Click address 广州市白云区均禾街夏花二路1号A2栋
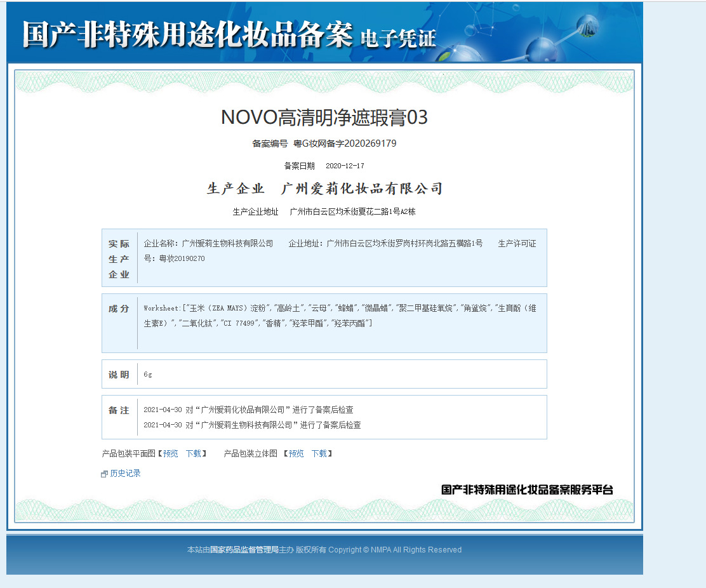The height and width of the screenshot is (588, 706). pyautogui.click(x=352, y=211)
